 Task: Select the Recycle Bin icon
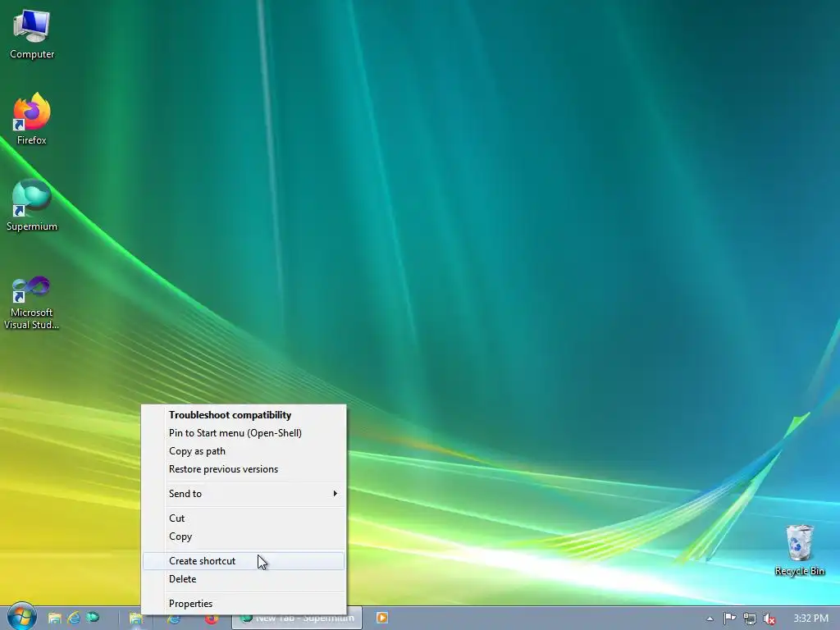coord(799,550)
